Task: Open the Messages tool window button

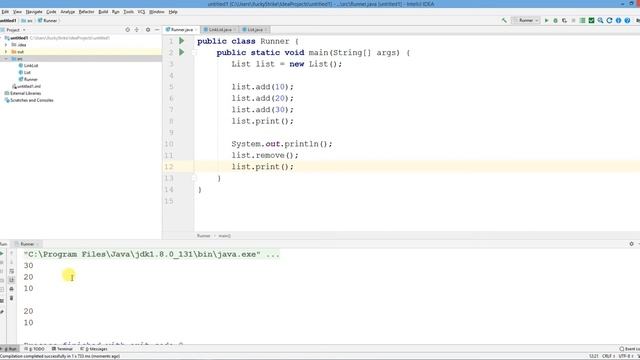Action: (x=94, y=349)
